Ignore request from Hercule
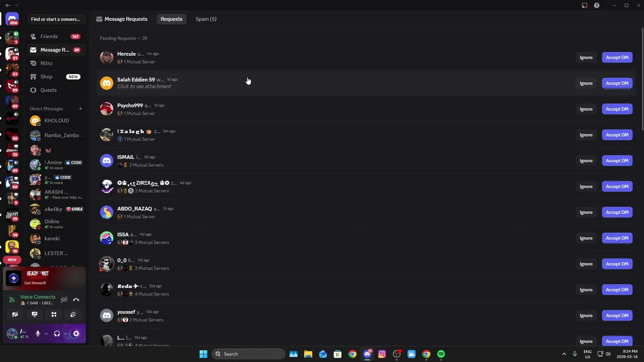 586,57
